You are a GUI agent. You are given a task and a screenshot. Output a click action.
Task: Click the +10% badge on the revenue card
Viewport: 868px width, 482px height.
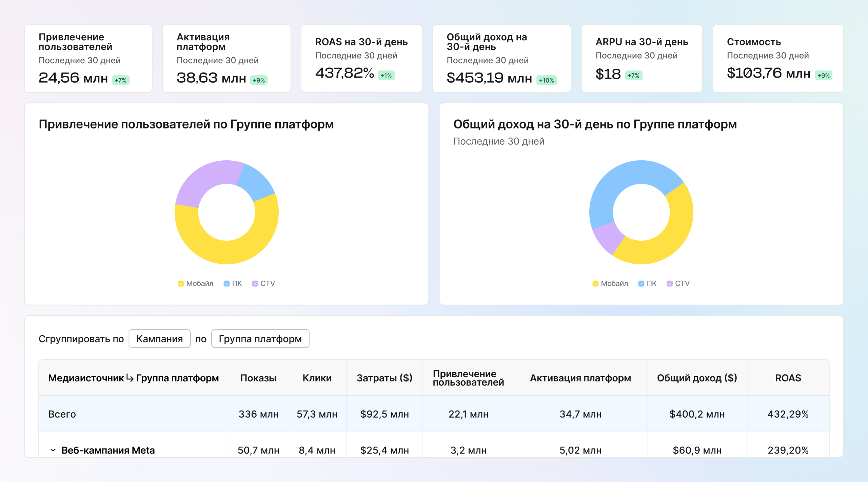click(547, 80)
